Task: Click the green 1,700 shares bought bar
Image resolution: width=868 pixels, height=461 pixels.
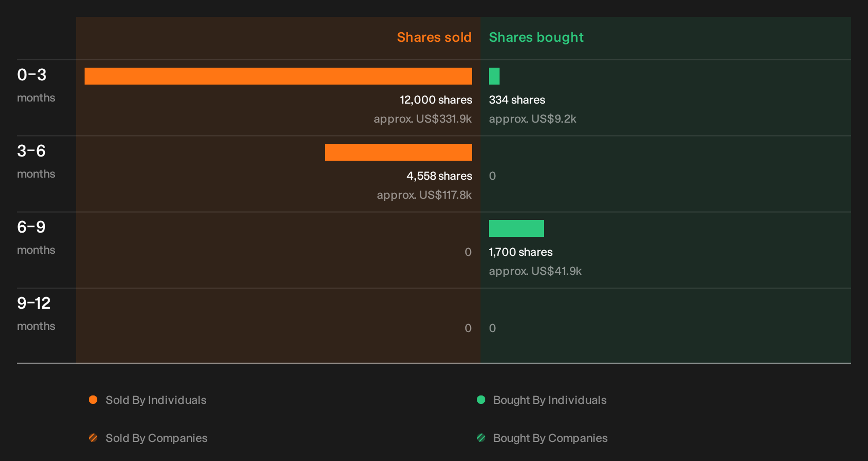Action: point(516,228)
